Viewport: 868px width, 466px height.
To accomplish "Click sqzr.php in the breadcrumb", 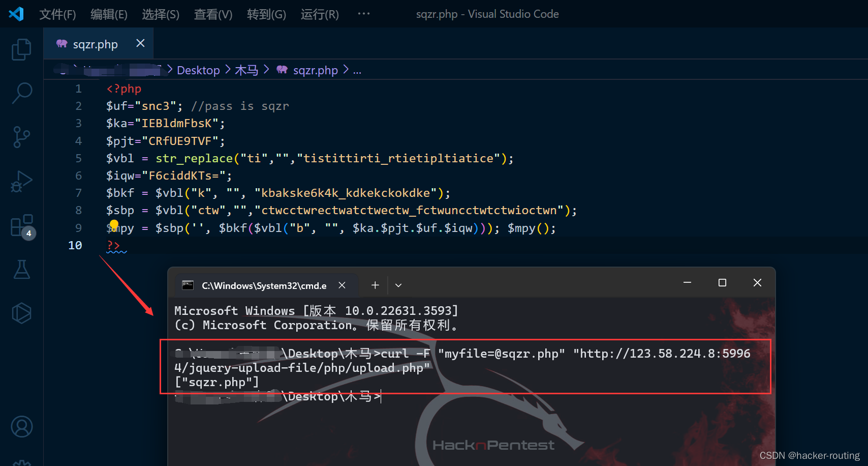I will pyautogui.click(x=315, y=70).
